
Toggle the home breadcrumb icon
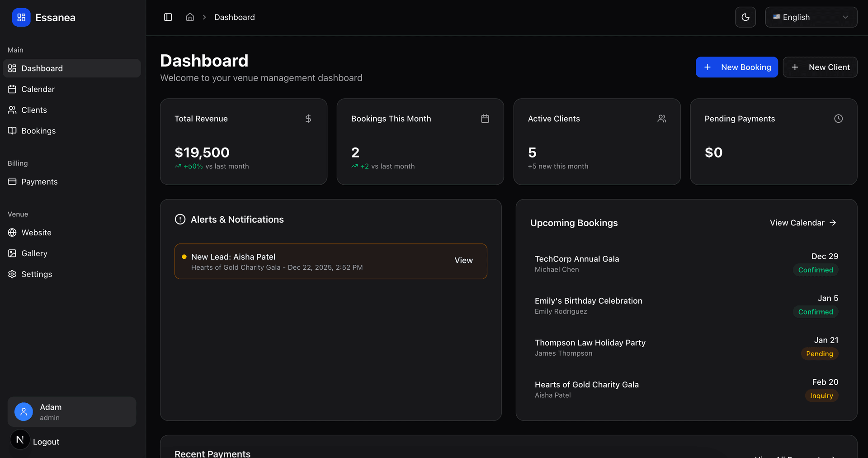(190, 17)
